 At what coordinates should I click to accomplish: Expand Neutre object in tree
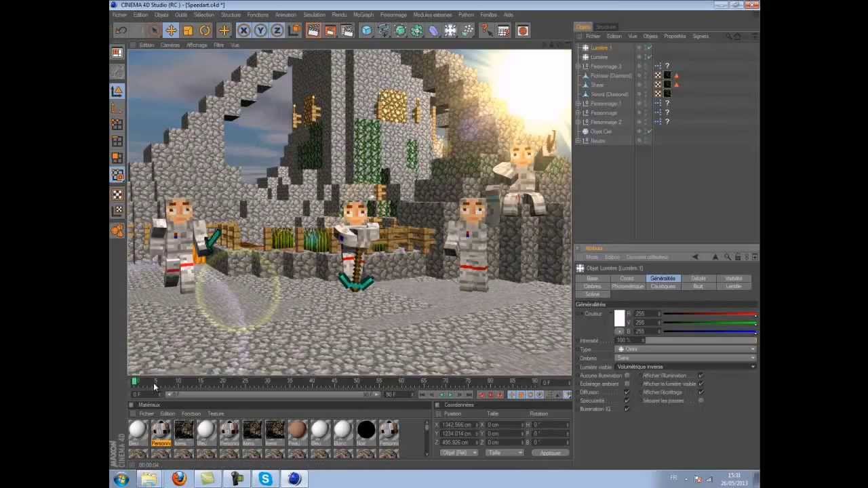click(x=578, y=140)
